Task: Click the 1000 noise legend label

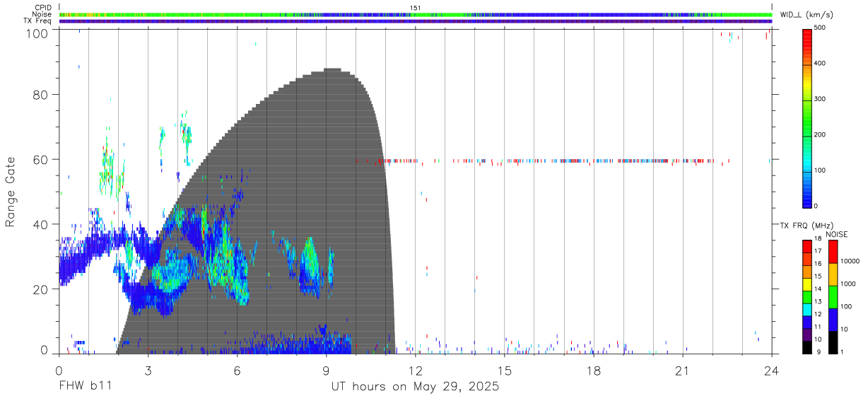Action: pyautogui.click(x=848, y=284)
